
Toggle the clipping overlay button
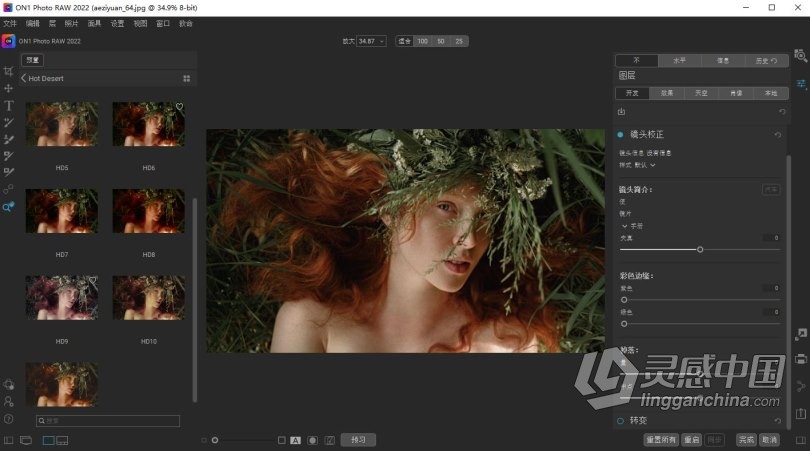[330, 440]
